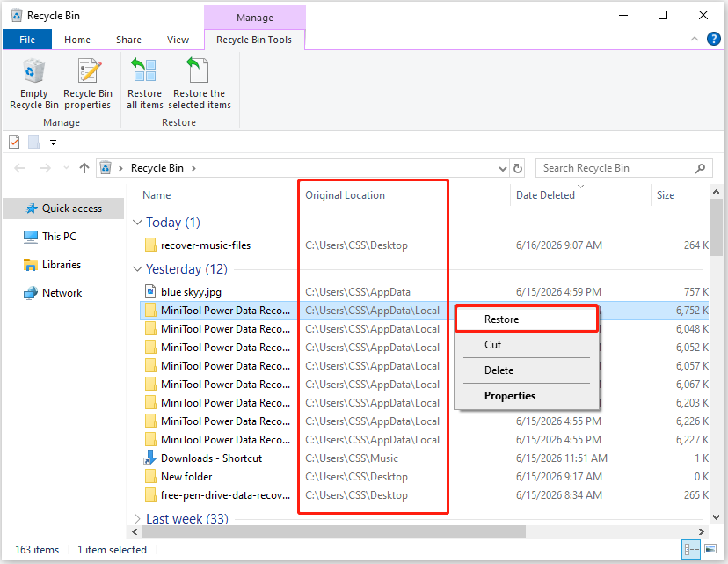Click the Recycle Bin title bar icon
The height and width of the screenshot is (564, 728).
pos(16,15)
